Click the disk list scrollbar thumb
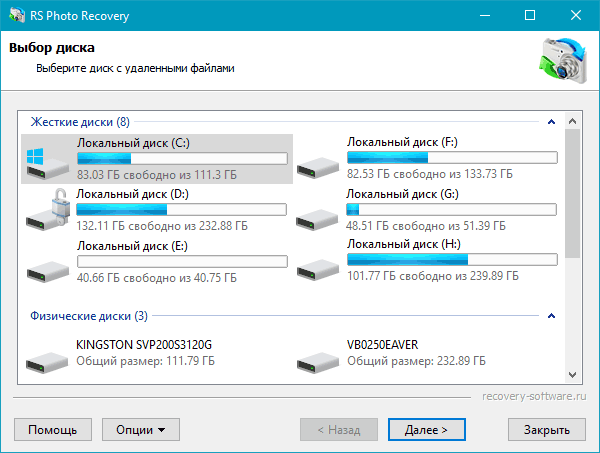 572,193
